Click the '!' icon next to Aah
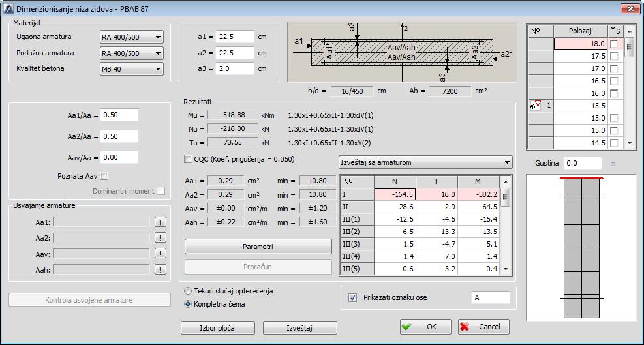 (160, 269)
